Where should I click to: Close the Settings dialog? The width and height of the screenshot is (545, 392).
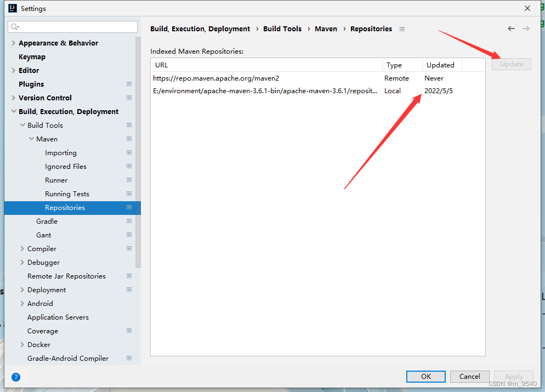(x=527, y=8)
